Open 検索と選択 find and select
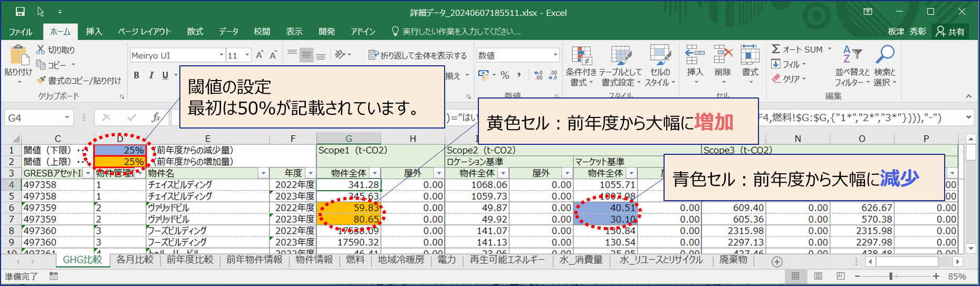 (885, 66)
